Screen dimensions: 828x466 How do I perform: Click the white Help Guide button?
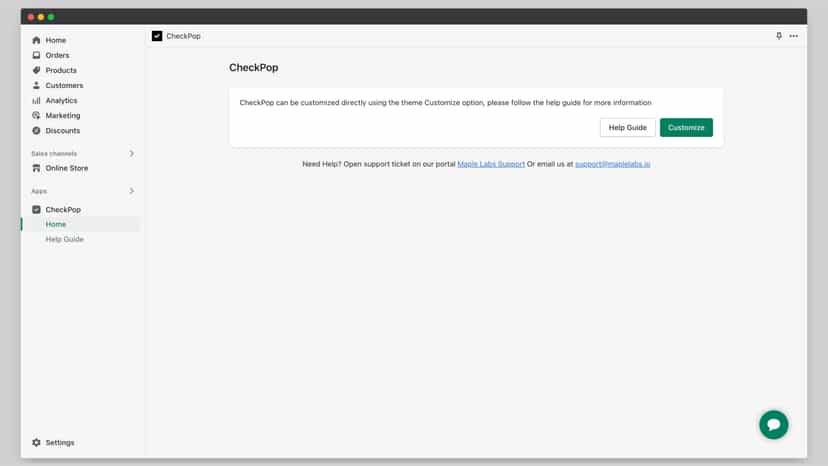point(627,127)
